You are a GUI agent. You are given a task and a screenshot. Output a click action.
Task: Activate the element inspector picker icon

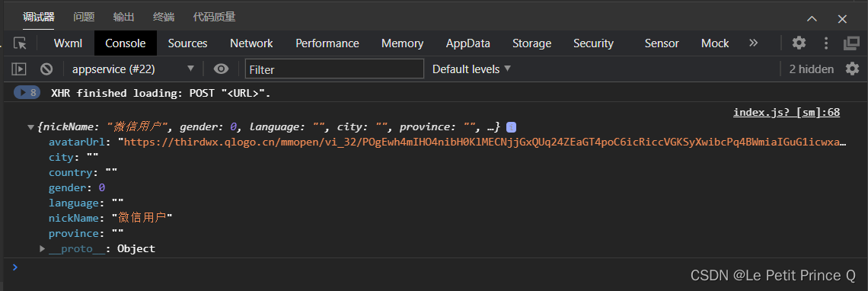click(x=20, y=43)
